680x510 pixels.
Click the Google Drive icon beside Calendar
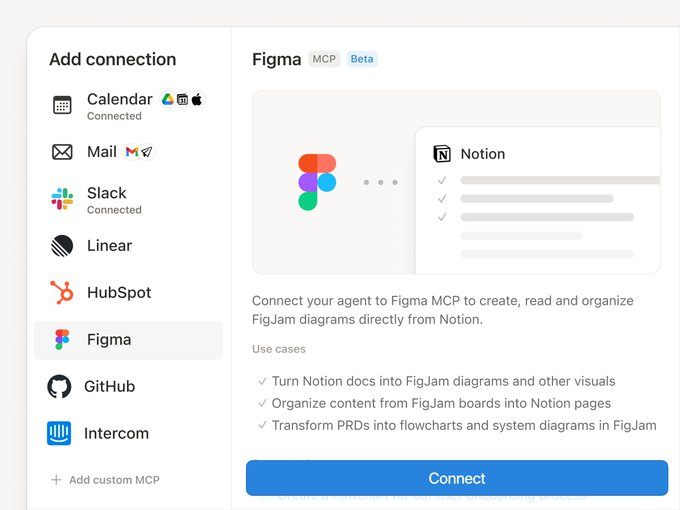click(x=168, y=100)
